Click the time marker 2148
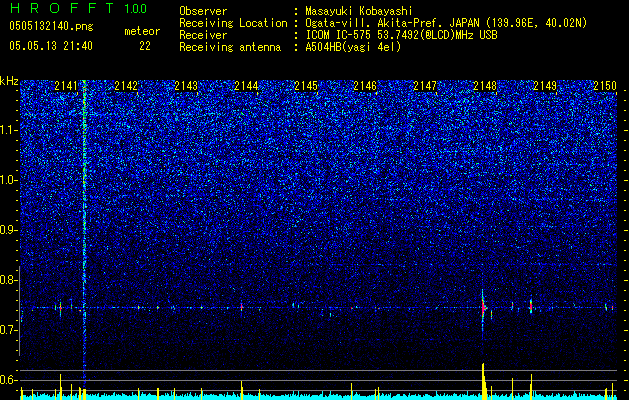This screenshot has height=400, width=629. [x=485, y=86]
